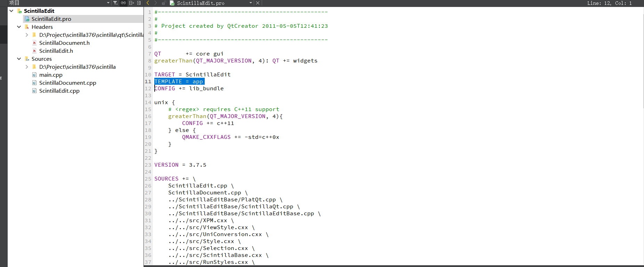Click the ScintillaDocument.h file icon
This screenshot has height=267, width=644.
coord(34,43)
